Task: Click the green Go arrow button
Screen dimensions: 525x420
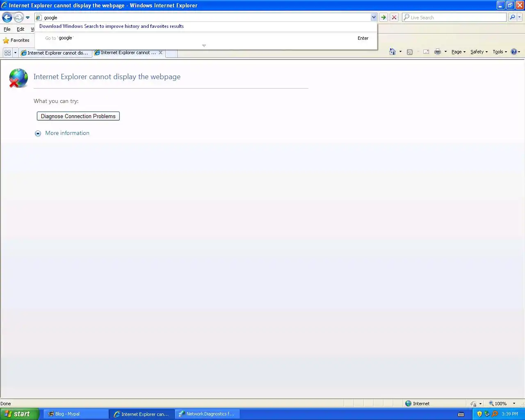Action: (383, 17)
